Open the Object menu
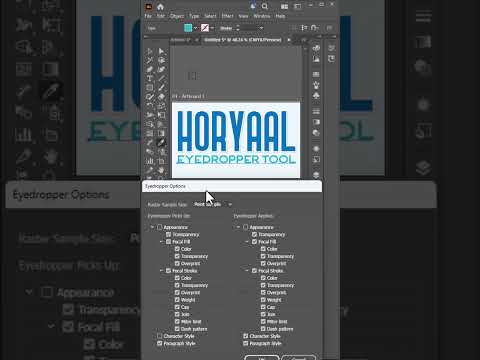The width and height of the screenshot is (480, 360). (x=177, y=16)
